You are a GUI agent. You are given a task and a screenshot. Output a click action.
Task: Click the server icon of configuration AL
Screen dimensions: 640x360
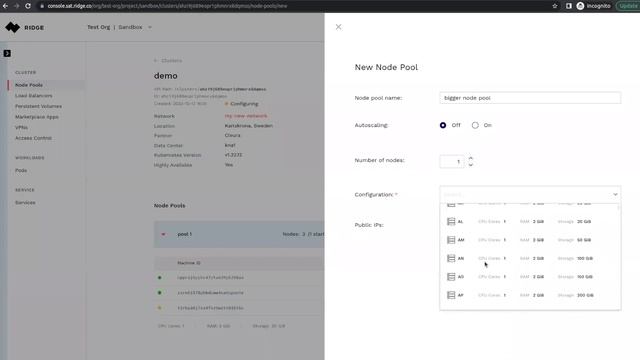click(x=451, y=222)
